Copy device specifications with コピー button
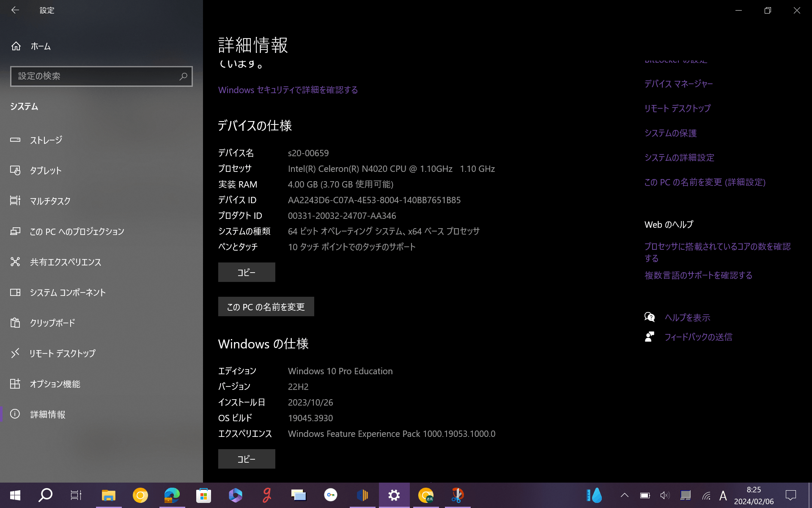 246,272
